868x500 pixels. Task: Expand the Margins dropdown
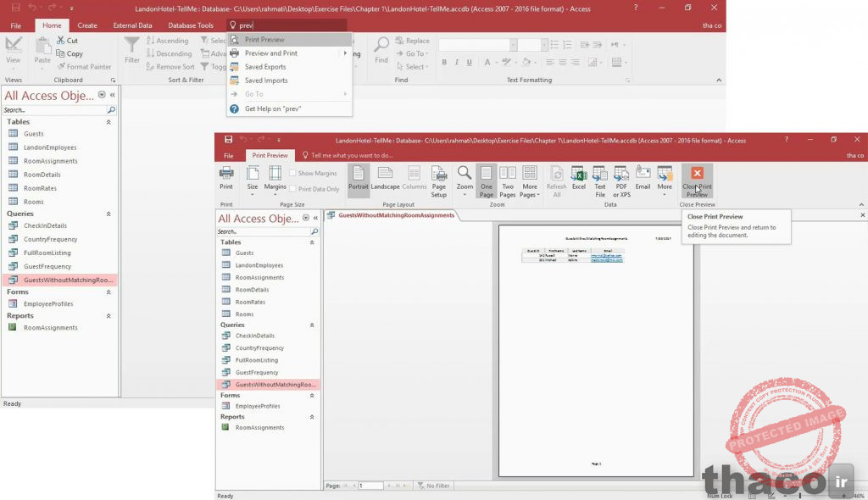pos(275,181)
